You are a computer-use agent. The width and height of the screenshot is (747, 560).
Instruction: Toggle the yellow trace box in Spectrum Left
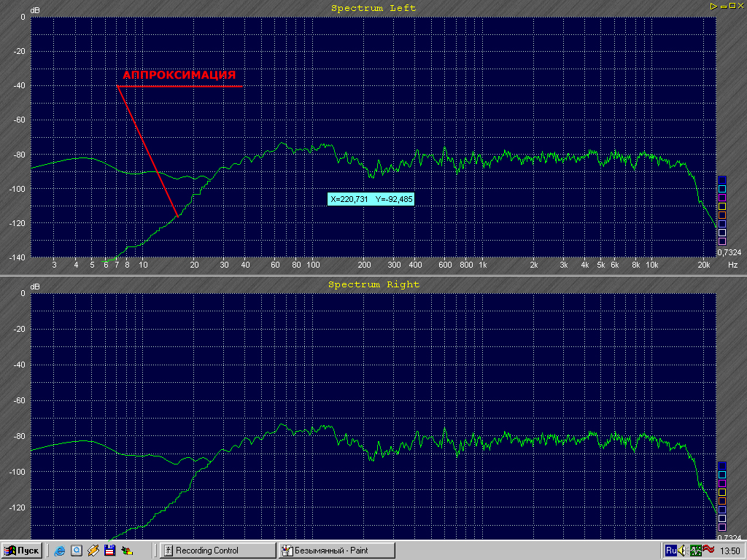click(722, 206)
